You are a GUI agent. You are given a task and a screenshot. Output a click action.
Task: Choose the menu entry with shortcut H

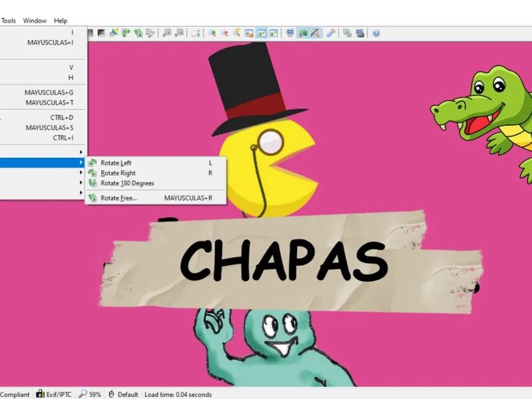(43, 78)
